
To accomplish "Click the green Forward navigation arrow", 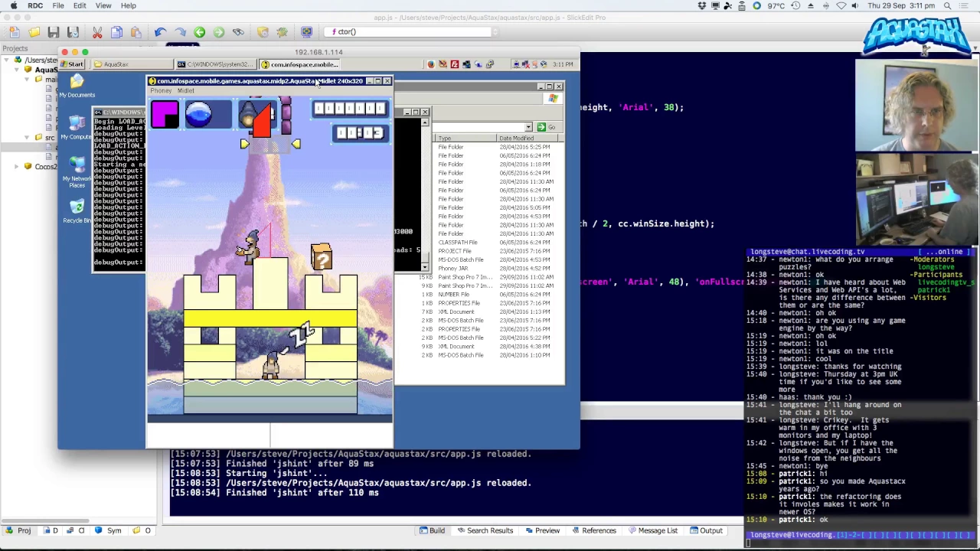I will (x=219, y=32).
